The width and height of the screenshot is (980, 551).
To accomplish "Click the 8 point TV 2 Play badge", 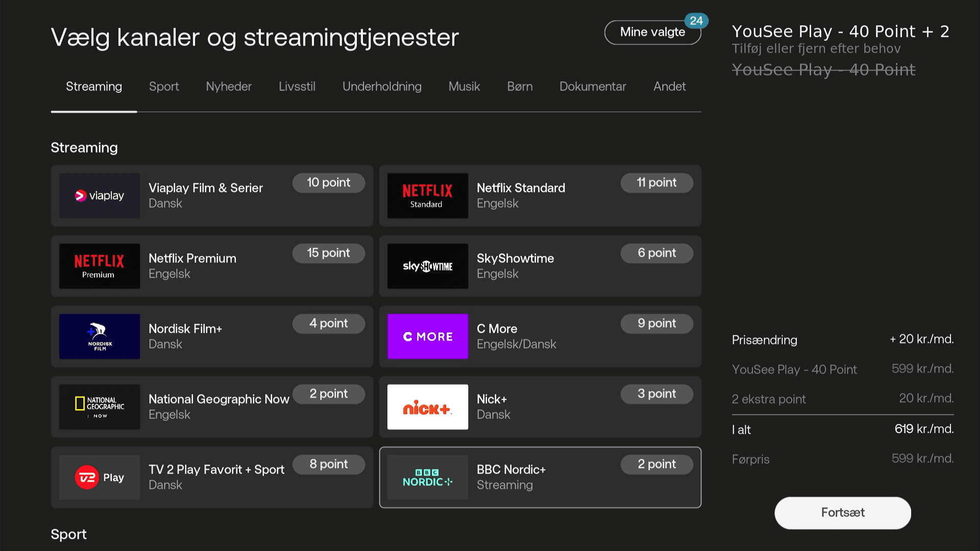I will (x=329, y=464).
